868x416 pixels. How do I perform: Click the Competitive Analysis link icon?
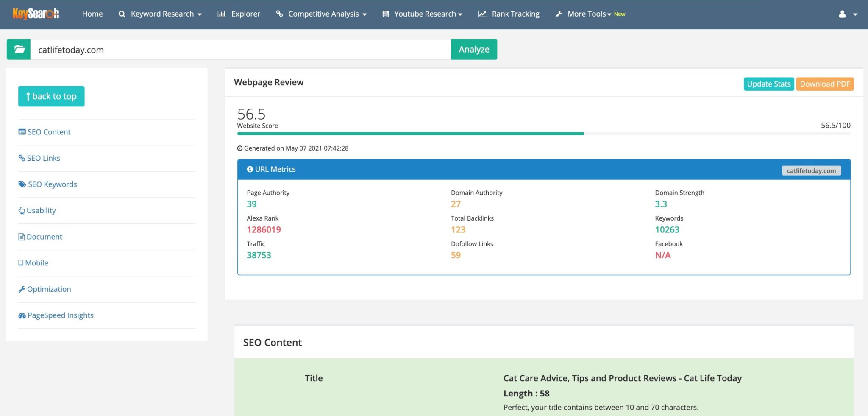279,14
